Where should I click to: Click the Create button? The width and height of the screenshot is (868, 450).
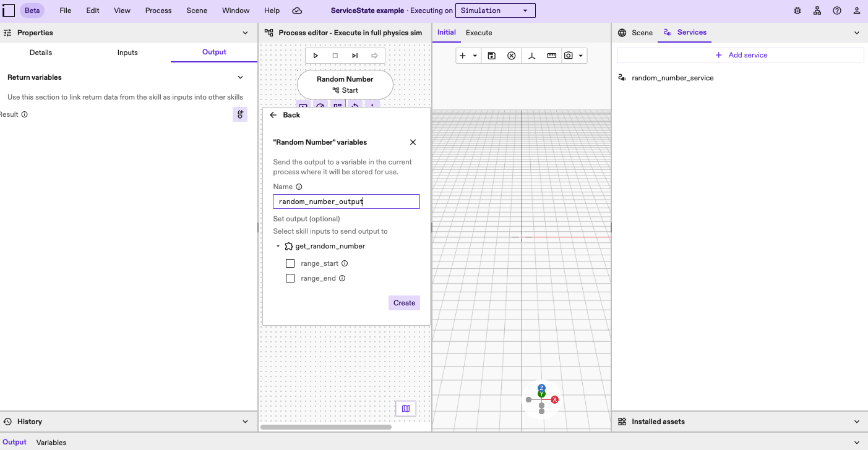pos(404,303)
